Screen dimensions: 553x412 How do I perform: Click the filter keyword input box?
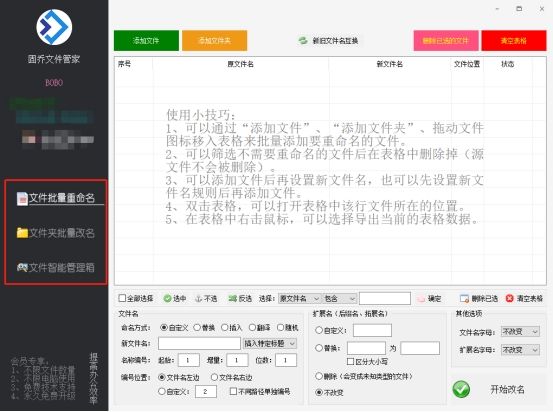pos(385,298)
